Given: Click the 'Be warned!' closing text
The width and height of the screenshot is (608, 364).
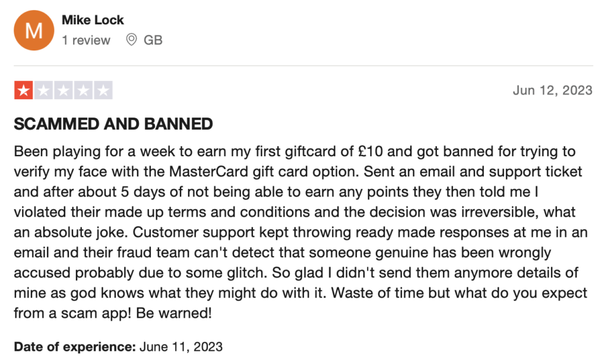Looking at the screenshot, I should tap(174, 313).
